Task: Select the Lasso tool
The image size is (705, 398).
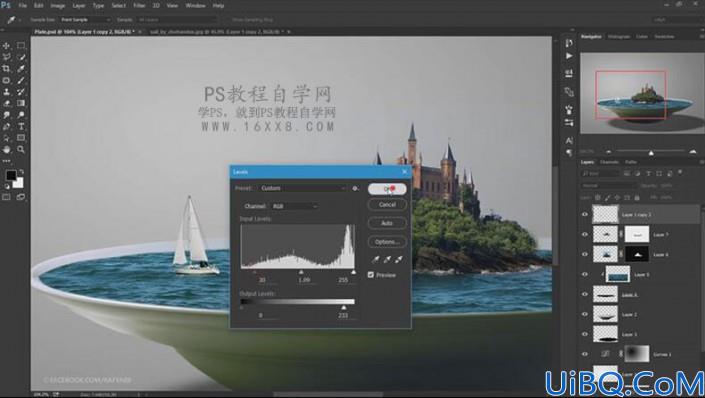Action: (x=6, y=57)
